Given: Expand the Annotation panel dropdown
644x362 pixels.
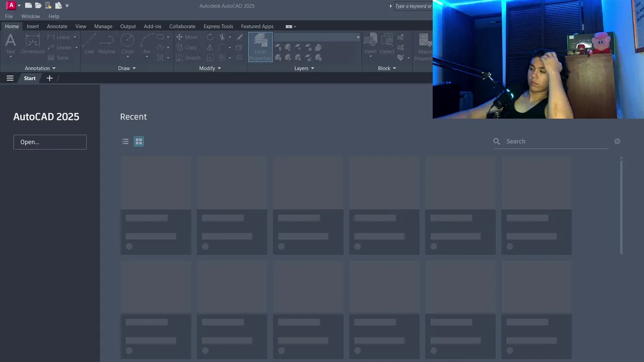Looking at the screenshot, I should pyautogui.click(x=40, y=68).
